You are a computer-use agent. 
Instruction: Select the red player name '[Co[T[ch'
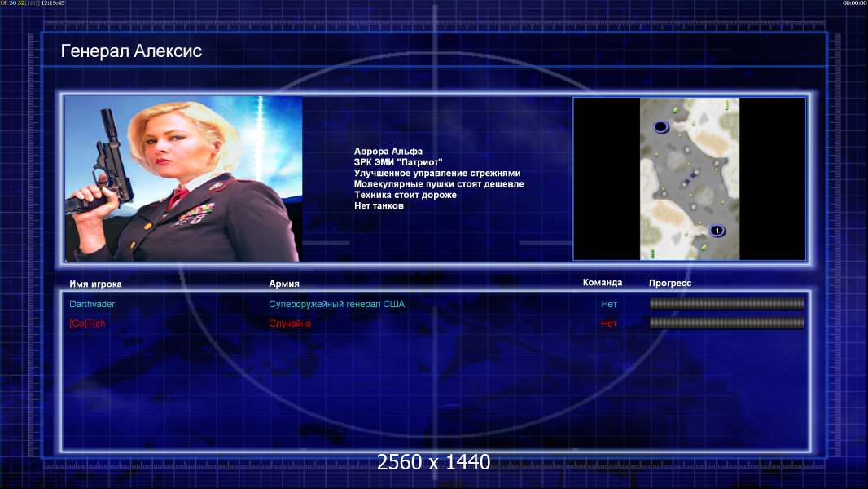(x=87, y=324)
